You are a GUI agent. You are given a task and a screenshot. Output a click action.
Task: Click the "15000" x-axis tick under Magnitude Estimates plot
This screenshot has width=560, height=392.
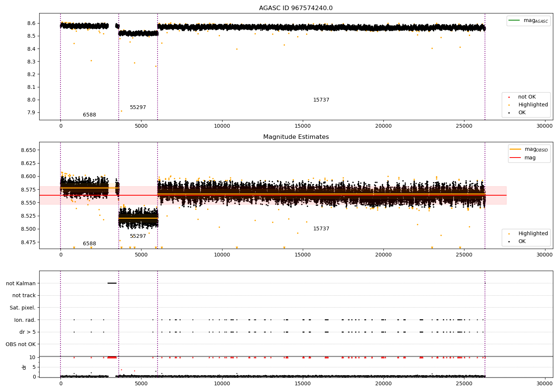click(x=302, y=255)
